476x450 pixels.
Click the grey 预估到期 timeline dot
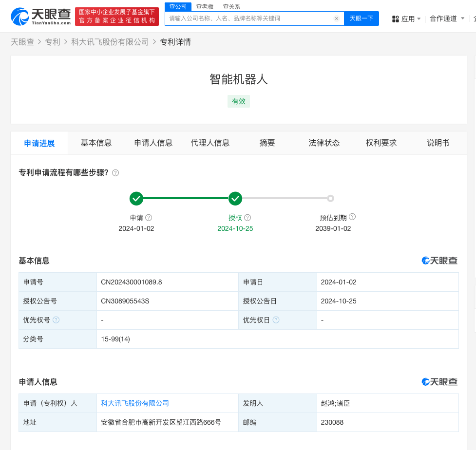tap(331, 198)
